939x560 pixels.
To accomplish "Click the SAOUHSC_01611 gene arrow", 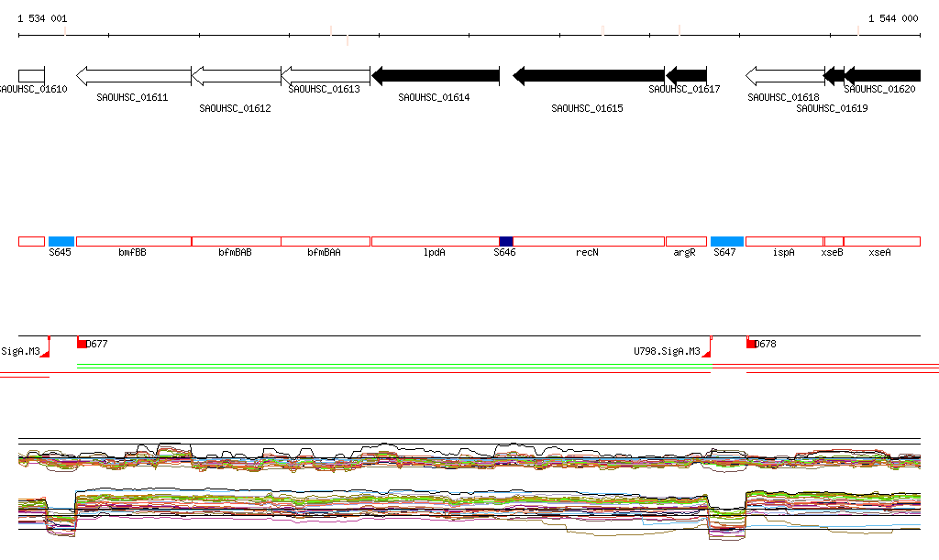I will (134, 76).
